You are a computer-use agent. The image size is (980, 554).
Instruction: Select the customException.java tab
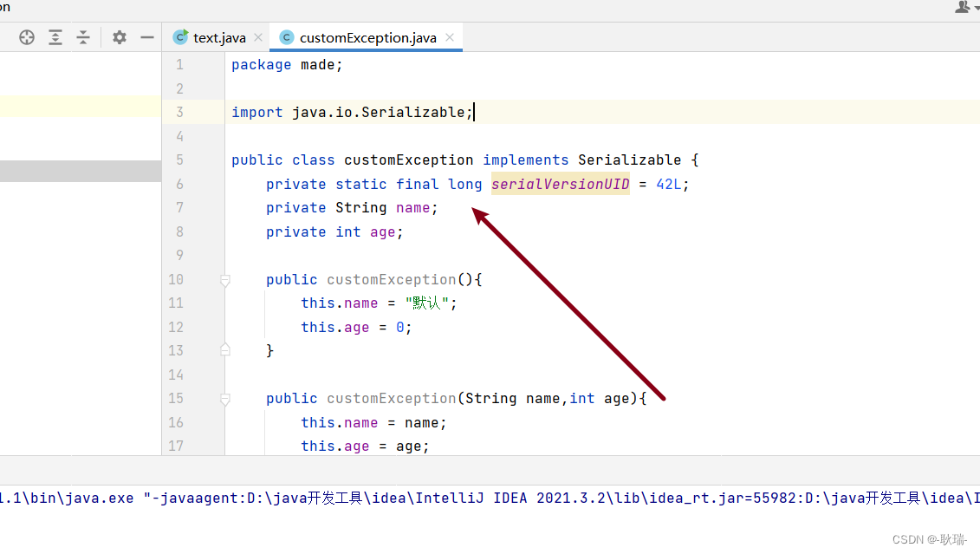(x=366, y=36)
